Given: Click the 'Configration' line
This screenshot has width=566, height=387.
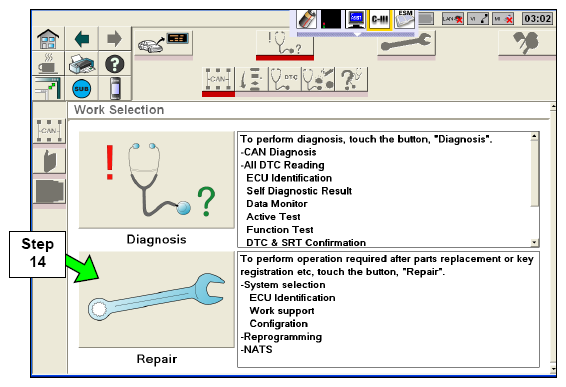Looking at the screenshot, I should pos(279,324).
